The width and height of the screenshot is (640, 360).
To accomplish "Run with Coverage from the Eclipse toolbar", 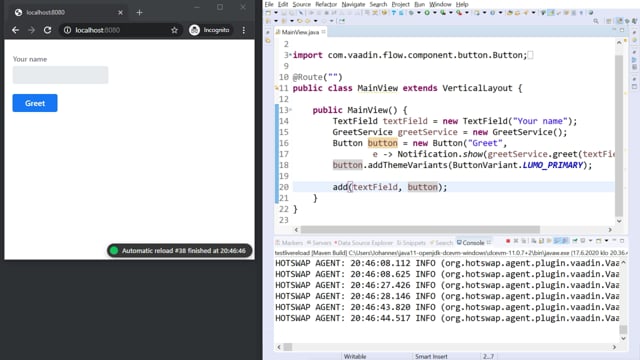I will pyautogui.click(x=443, y=13).
